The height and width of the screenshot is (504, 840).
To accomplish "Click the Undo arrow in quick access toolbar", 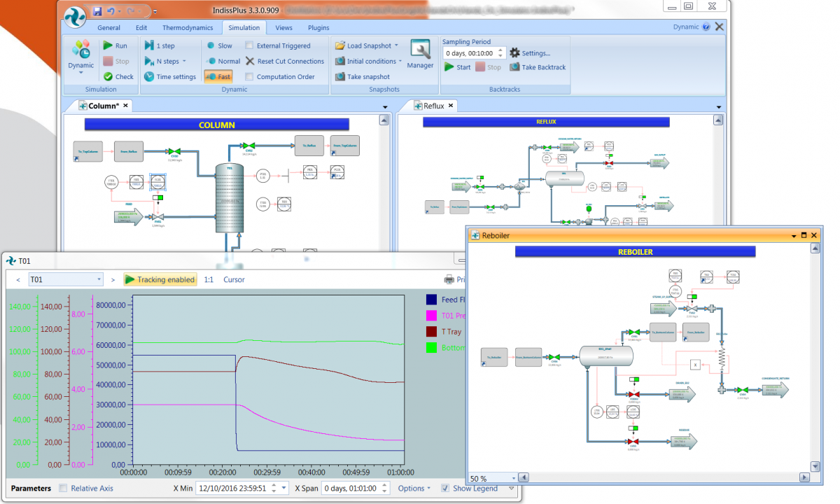I will (x=111, y=11).
